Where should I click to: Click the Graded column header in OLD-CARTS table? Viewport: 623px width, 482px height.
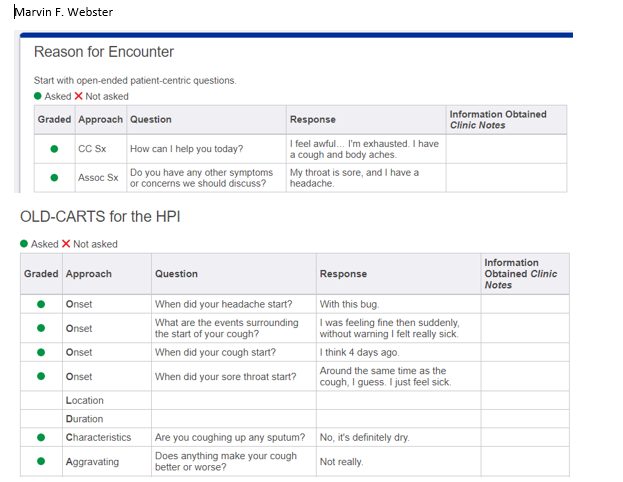click(41, 274)
